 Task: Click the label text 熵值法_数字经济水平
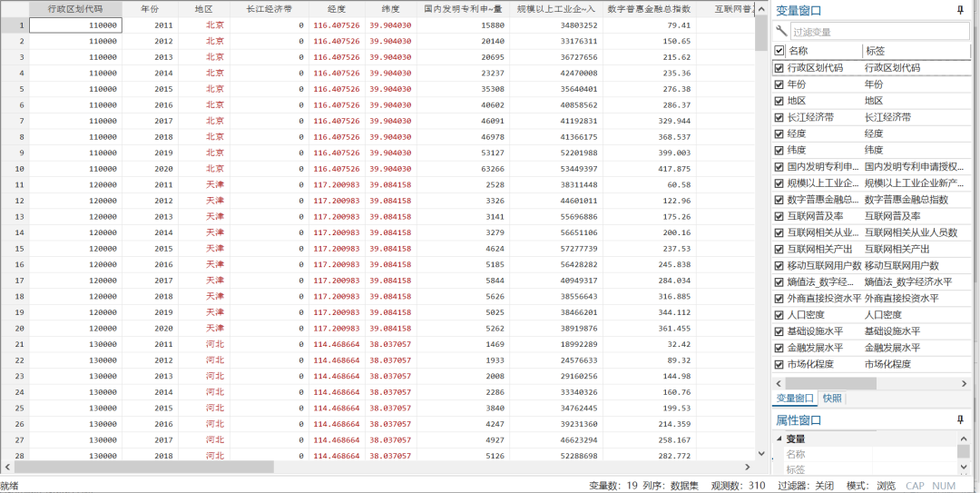[908, 282]
